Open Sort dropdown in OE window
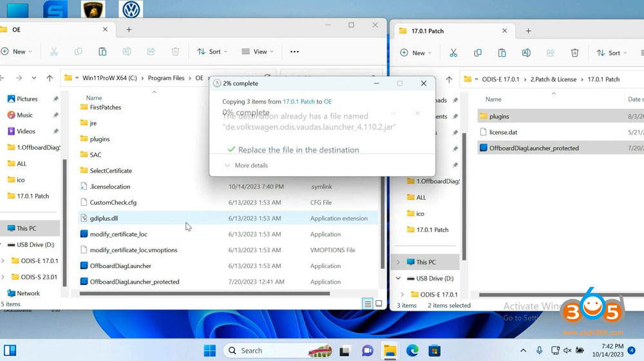 click(x=212, y=52)
